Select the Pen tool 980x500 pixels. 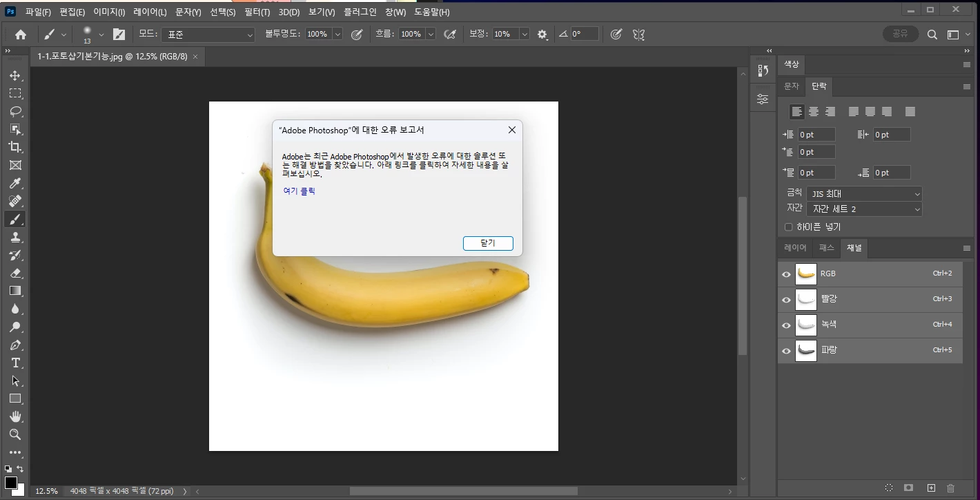[15, 345]
